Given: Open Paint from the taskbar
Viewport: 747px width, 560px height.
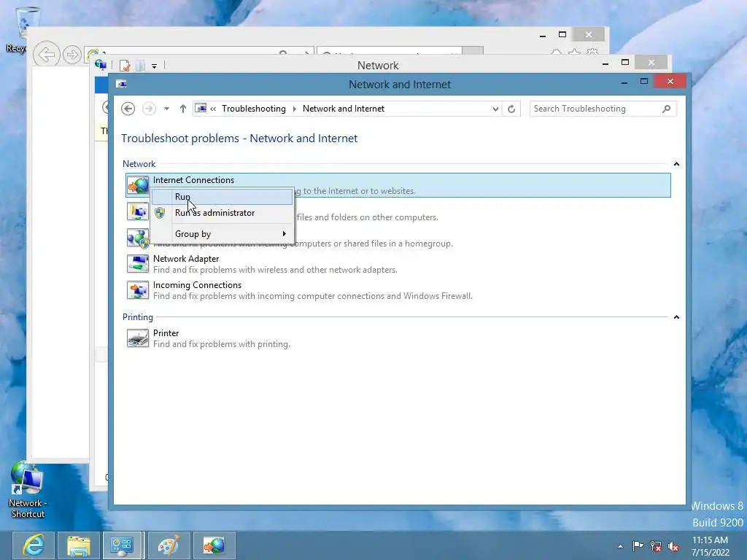Looking at the screenshot, I should point(169,545).
